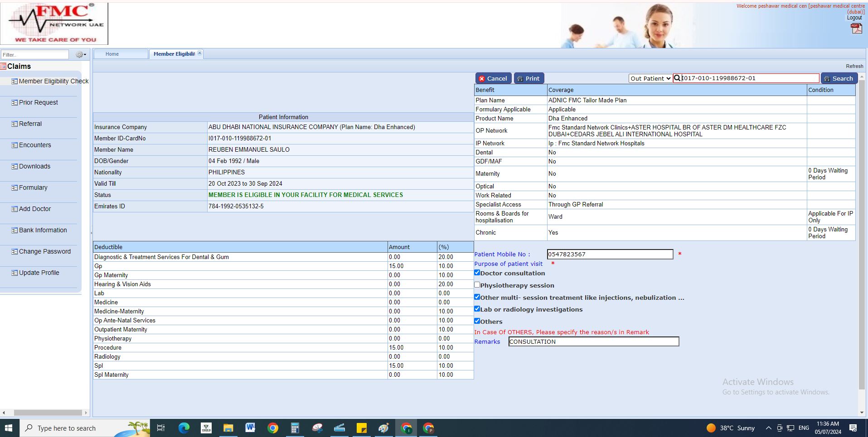This screenshot has height=437, width=868.
Task: Click the Patient Mobile No field
Action: 610,255
